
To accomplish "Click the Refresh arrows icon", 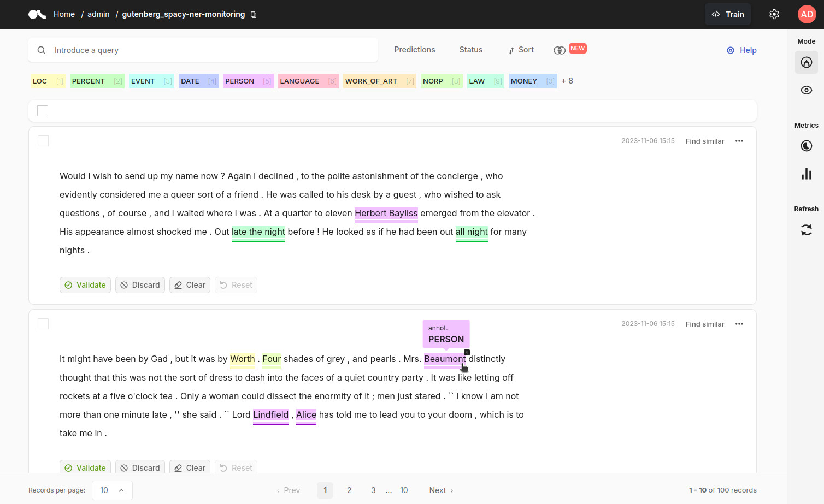I will coord(807,230).
